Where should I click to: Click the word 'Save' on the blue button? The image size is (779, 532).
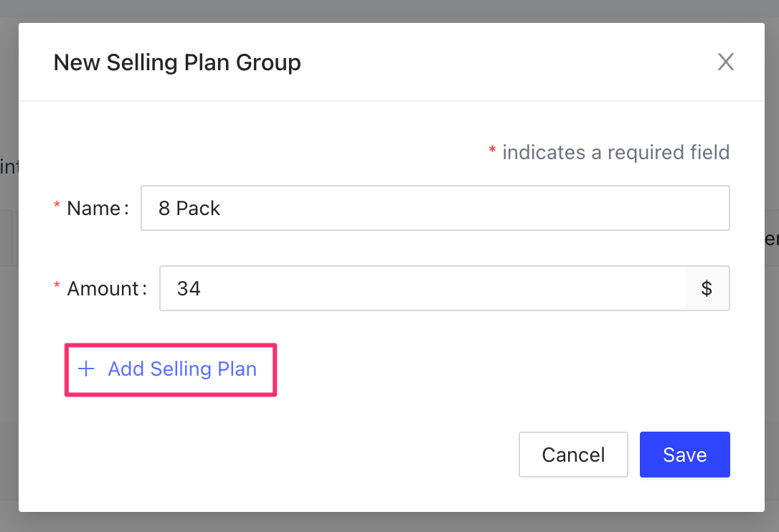(684, 455)
